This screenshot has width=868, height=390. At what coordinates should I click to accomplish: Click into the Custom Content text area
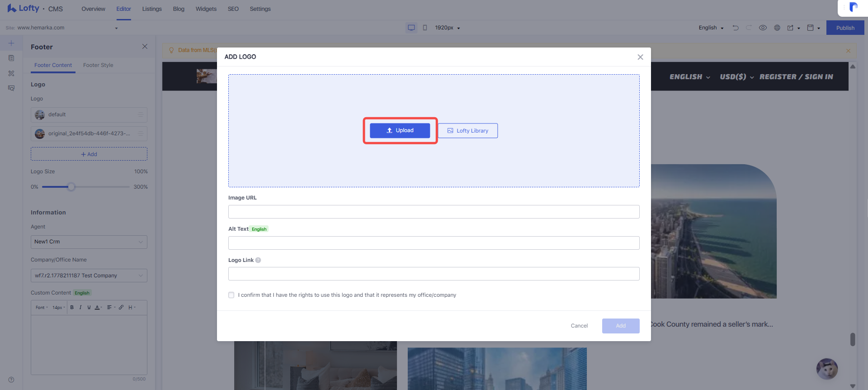click(x=89, y=345)
